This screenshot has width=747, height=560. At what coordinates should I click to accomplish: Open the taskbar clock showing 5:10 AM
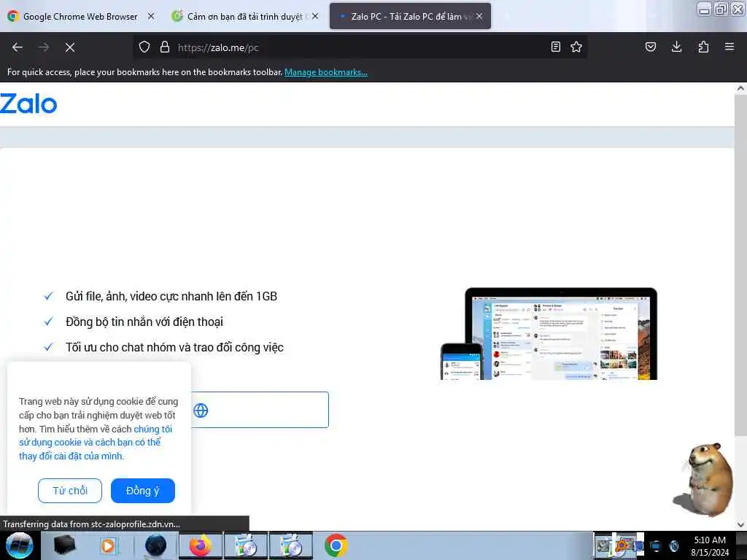click(x=710, y=546)
